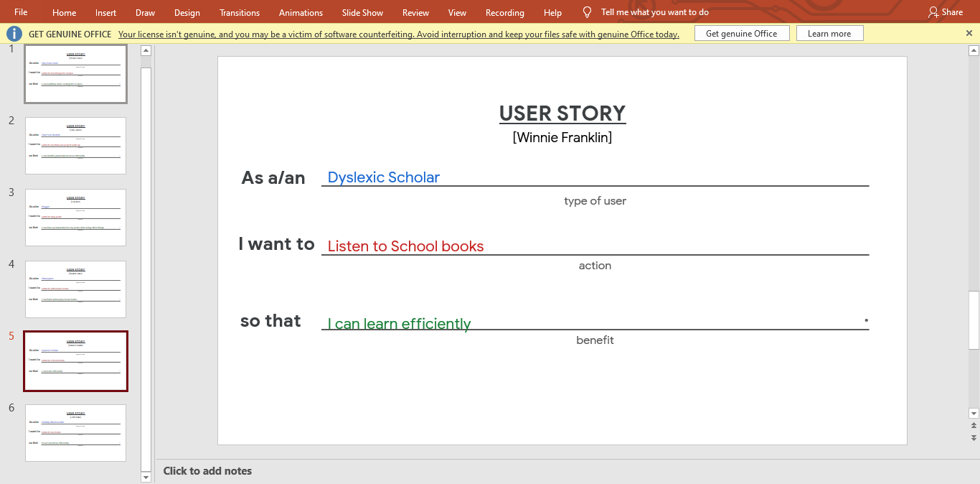
Task: Open the File menu
Action: click(21, 12)
